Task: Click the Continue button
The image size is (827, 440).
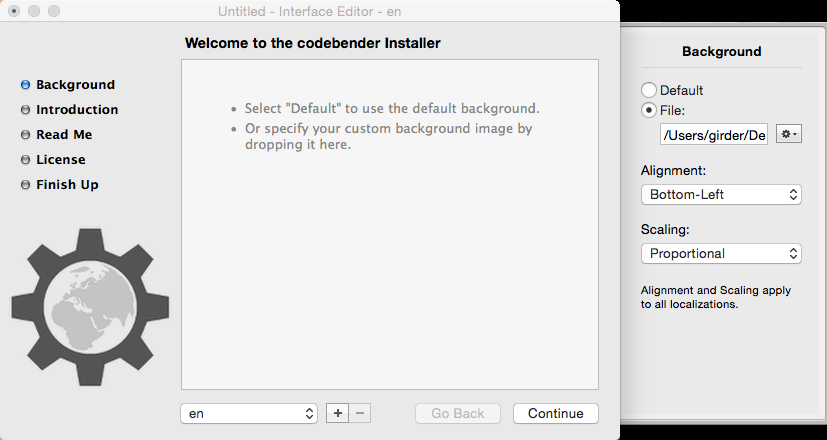Action: tap(555, 414)
